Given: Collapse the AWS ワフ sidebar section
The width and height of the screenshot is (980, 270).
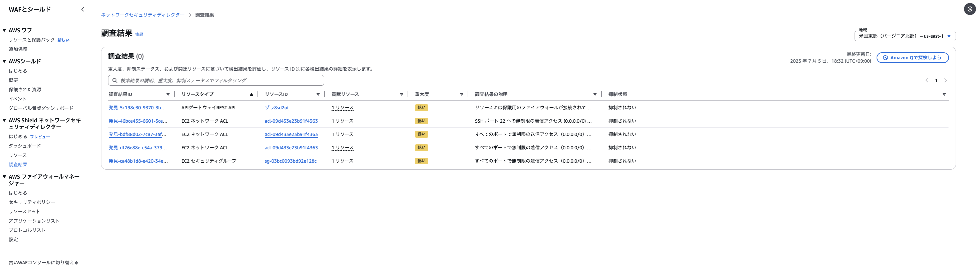Looking at the screenshot, I should (4, 30).
